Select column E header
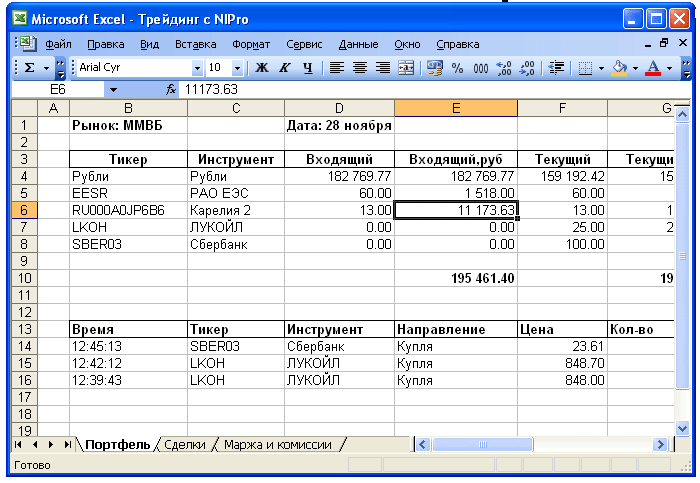 (x=456, y=108)
